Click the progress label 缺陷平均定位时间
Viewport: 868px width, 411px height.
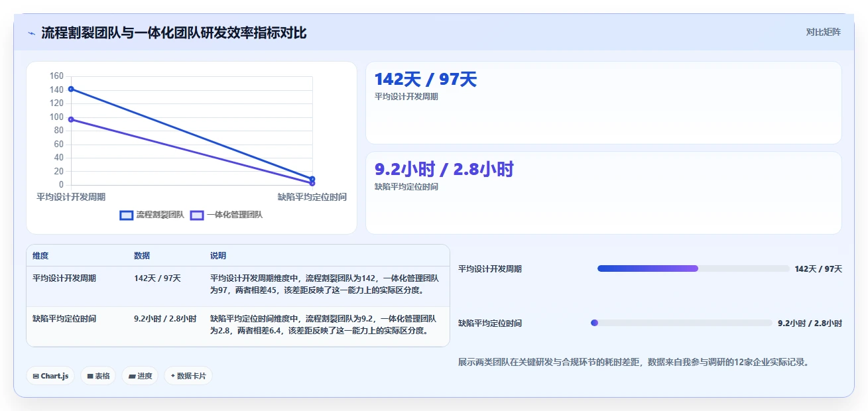click(490, 323)
